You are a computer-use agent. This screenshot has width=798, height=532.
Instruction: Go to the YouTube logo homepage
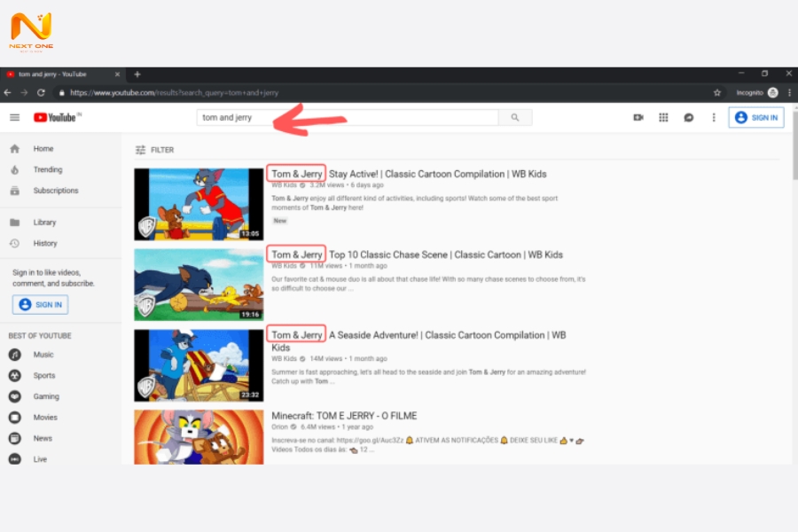point(55,118)
